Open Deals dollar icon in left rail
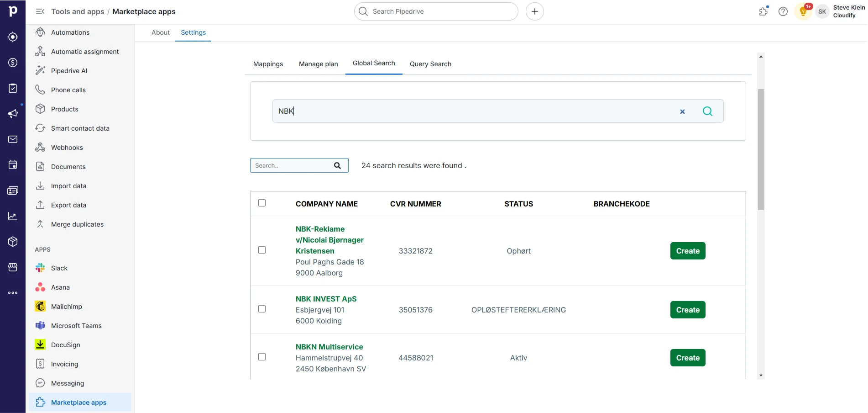This screenshot has width=868, height=413. (13, 63)
